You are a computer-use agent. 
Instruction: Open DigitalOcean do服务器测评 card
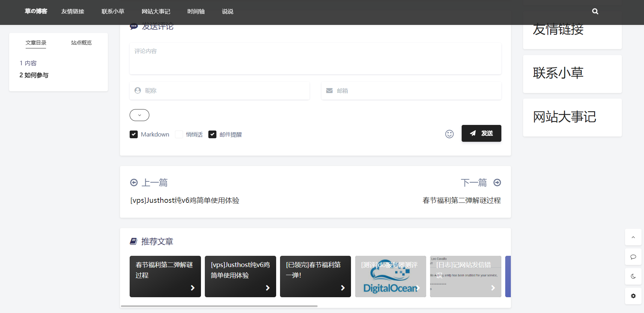coord(391,277)
